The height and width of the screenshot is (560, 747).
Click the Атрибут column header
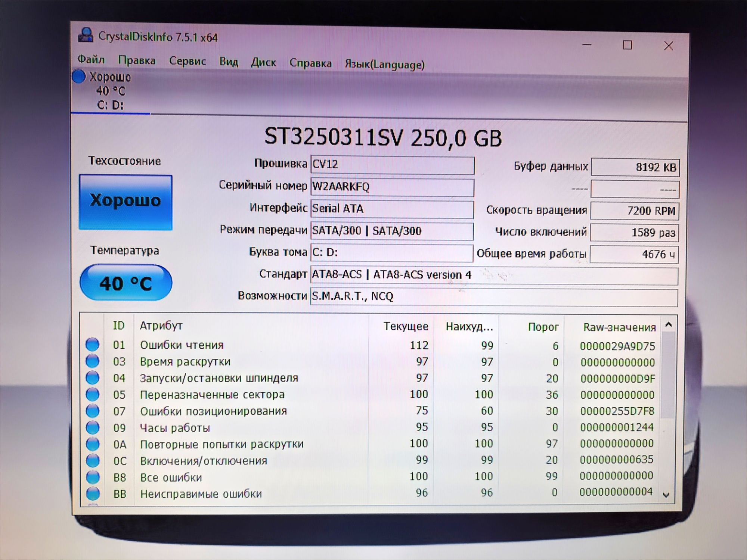tap(161, 326)
